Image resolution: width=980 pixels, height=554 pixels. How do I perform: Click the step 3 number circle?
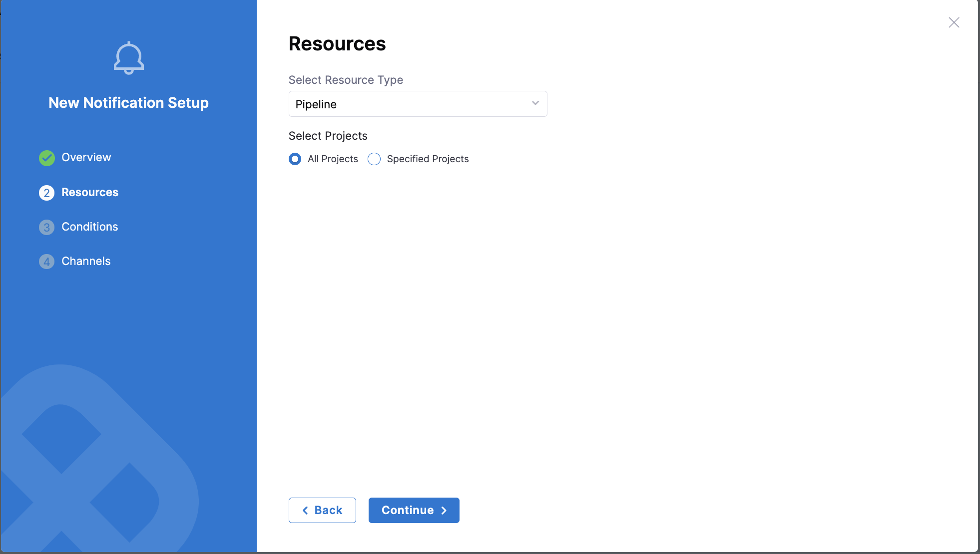(47, 228)
